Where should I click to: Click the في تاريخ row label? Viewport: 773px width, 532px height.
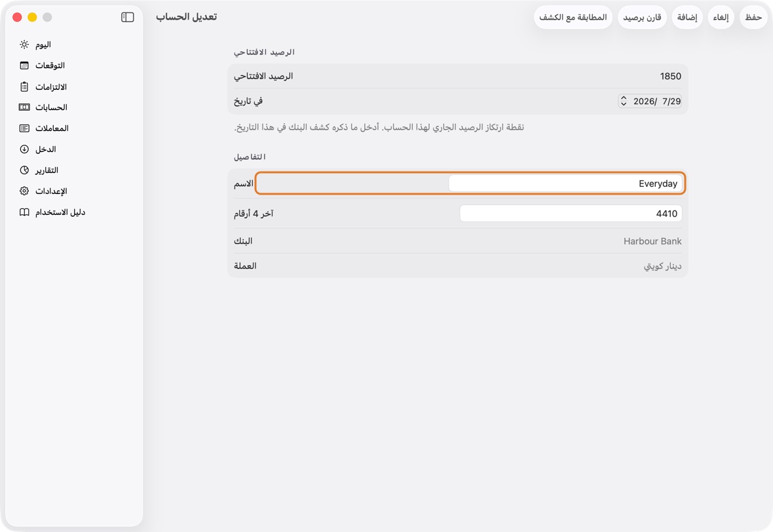[248, 101]
